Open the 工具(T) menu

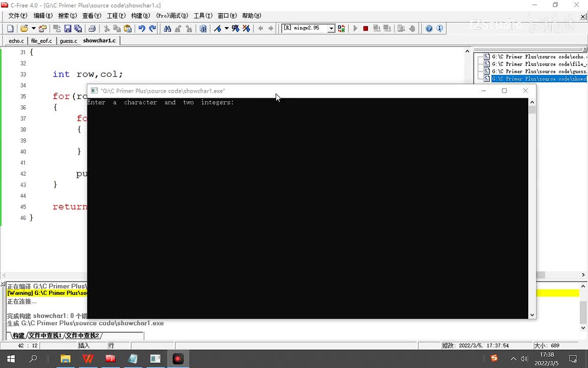click(203, 16)
